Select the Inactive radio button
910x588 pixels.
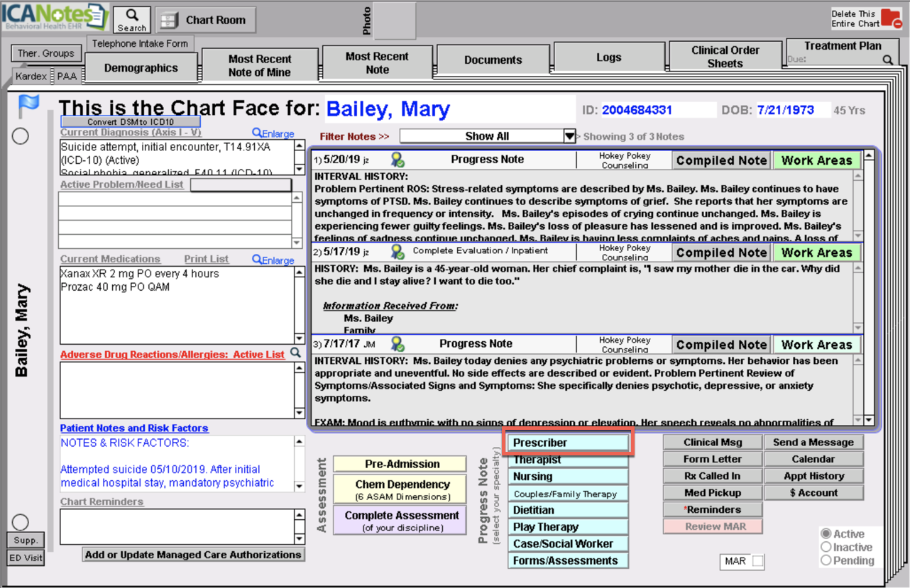click(825, 547)
